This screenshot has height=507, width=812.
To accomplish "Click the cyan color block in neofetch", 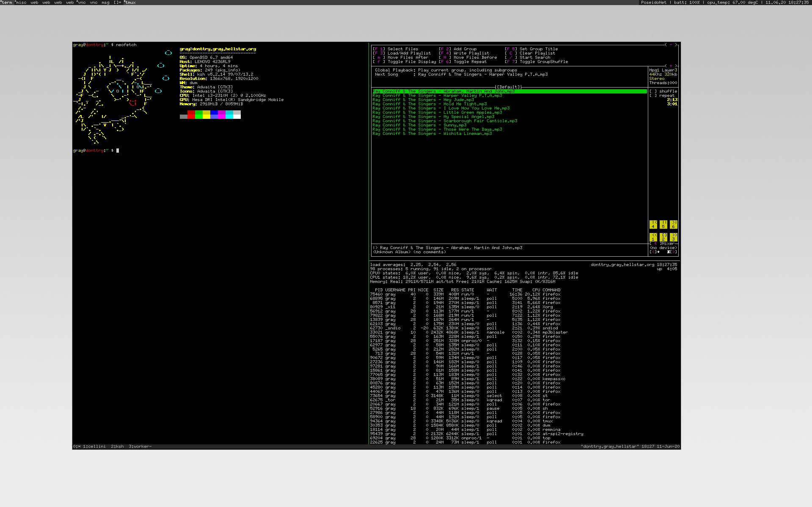I will tap(229, 115).
